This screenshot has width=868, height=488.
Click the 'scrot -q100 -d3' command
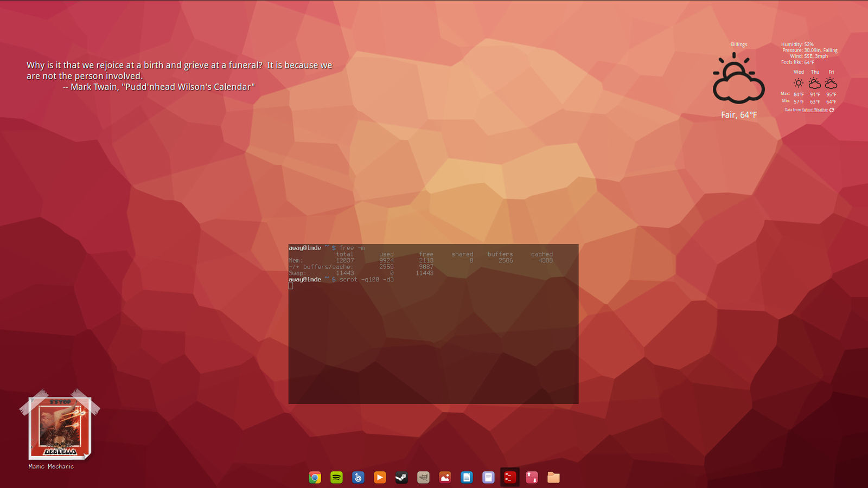click(367, 280)
